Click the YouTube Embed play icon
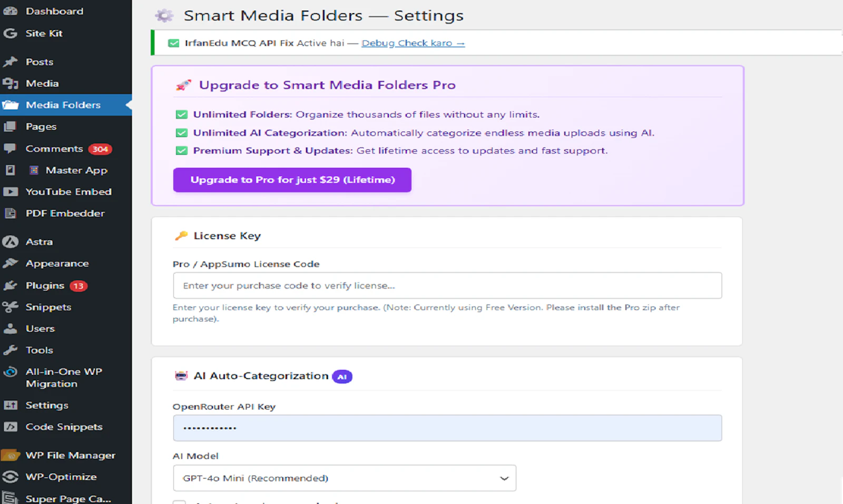843x504 pixels. click(x=10, y=192)
